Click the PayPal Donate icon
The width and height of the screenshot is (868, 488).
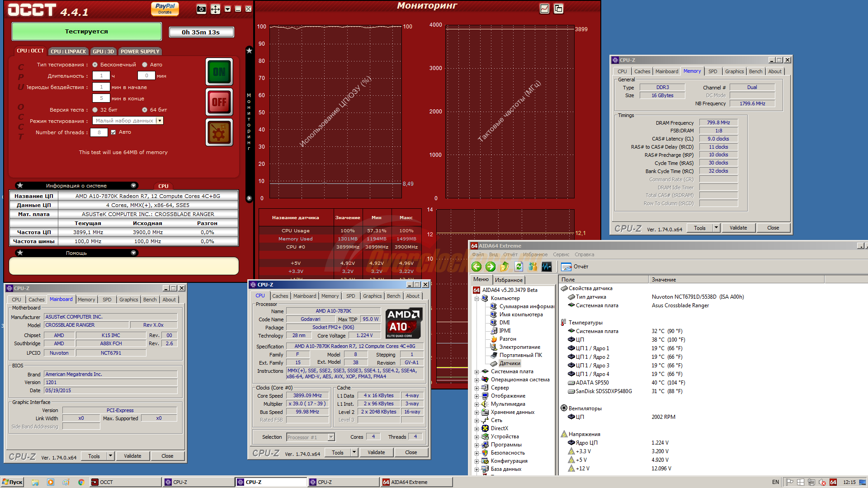coord(165,9)
